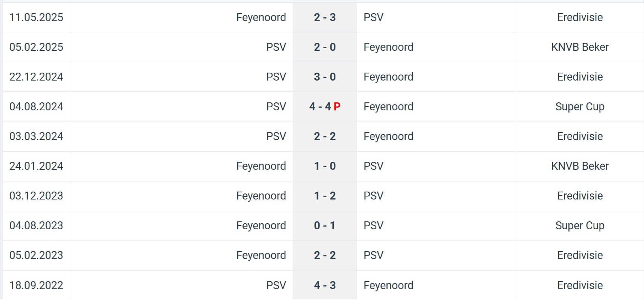The image size is (644, 300).
Task: Open Super Cup link for 04.08.2024 match
Action: (580, 107)
